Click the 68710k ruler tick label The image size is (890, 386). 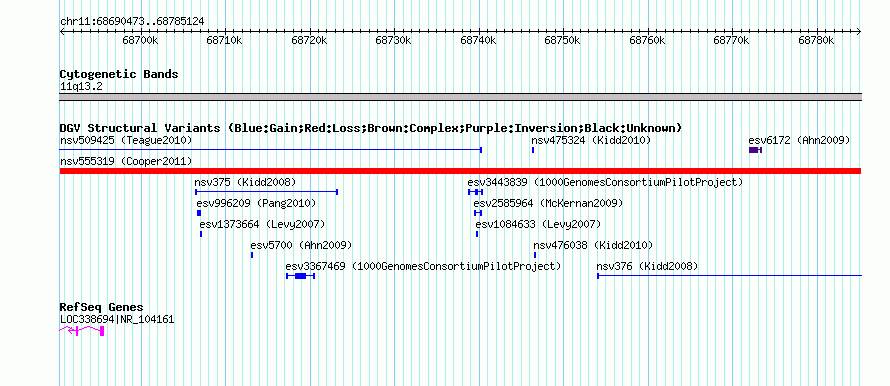(225, 41)
